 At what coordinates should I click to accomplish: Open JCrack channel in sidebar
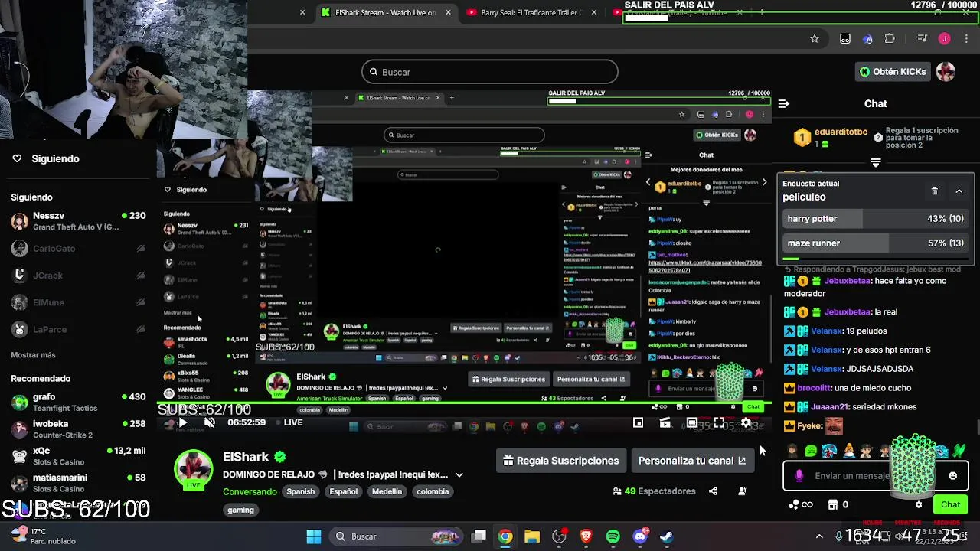click(78, 275)
